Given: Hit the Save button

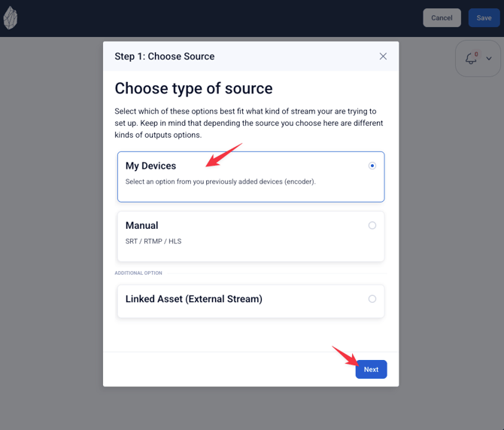Looking at the screenshot, I should coord(484,18).
